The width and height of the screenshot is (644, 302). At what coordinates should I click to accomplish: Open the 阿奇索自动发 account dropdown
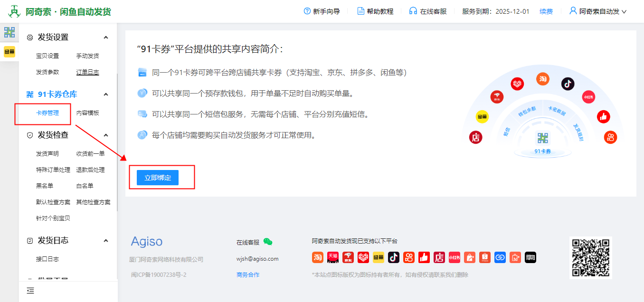[x=598, y=11]
